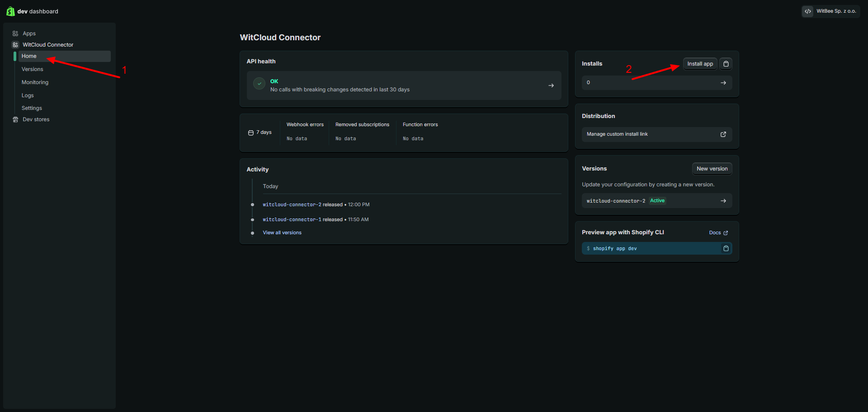Open the WitBee Sp. z o.o. account menu
This screenshot has height=412, width=868.
(x=830, y=11)
